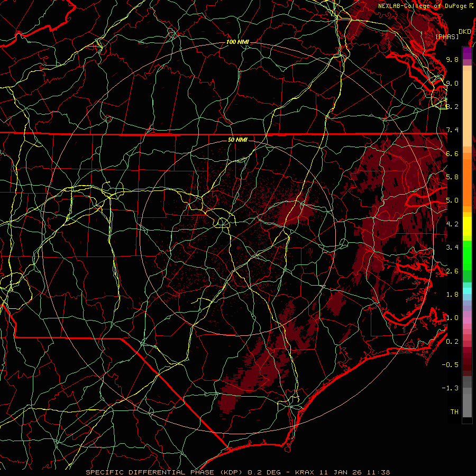Screen dimensions: 476x476
Task: Click the 5.0 value on the color scale
Action: 452,200
